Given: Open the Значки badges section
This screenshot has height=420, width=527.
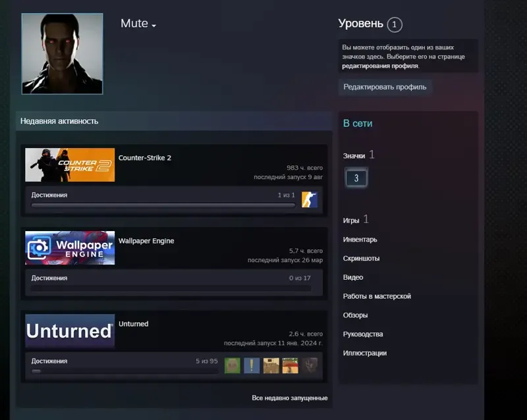Looking at the screenshot, I should click(x=354, y=155).
